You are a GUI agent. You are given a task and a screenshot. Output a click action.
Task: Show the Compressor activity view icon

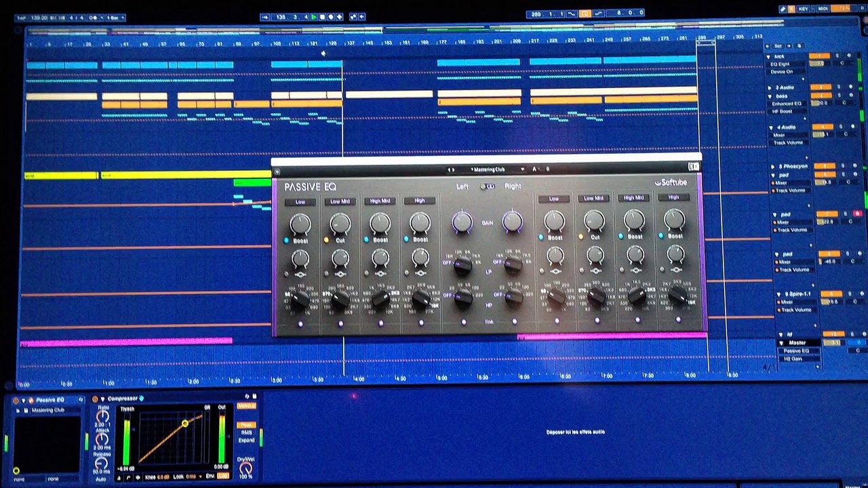coord(137,477)
